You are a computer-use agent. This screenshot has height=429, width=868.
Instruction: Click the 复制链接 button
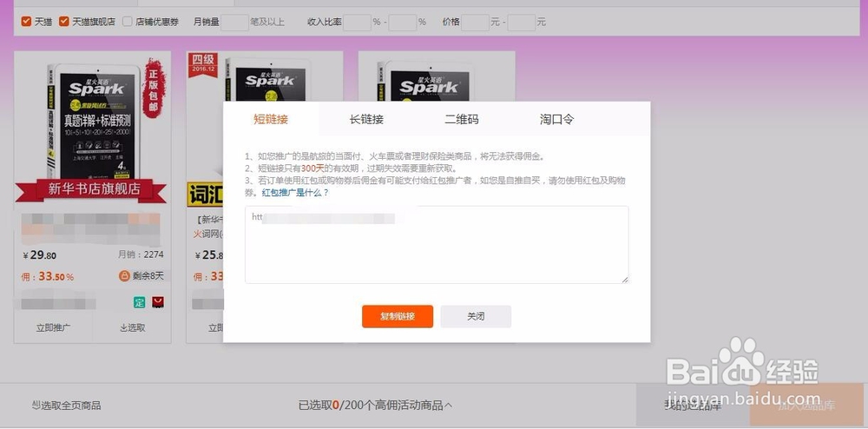point(398,316)
